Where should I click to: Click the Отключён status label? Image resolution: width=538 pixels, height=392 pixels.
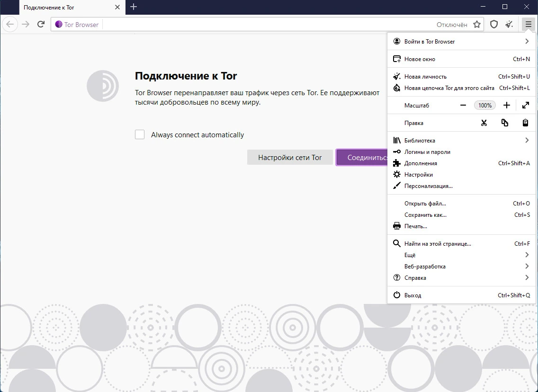tap(451, 25)
